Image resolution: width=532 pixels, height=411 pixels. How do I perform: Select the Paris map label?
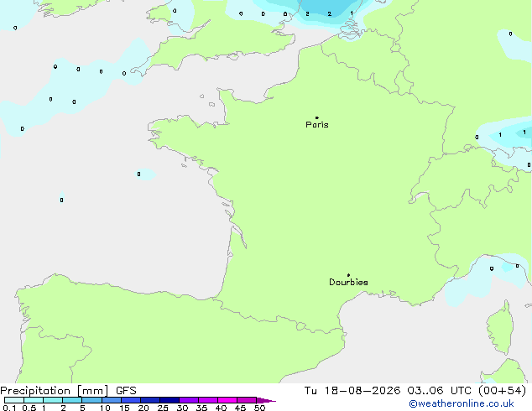[x=317, y=125]
